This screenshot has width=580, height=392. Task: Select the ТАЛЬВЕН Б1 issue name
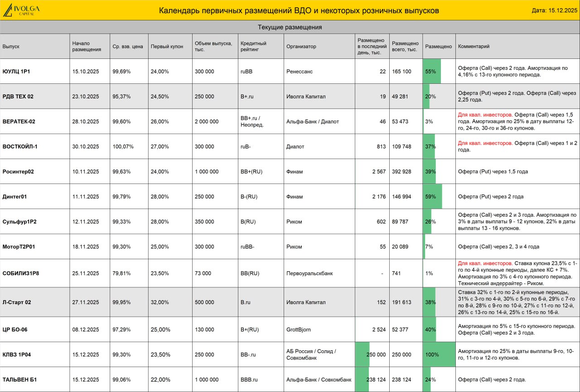pos(19,380)
